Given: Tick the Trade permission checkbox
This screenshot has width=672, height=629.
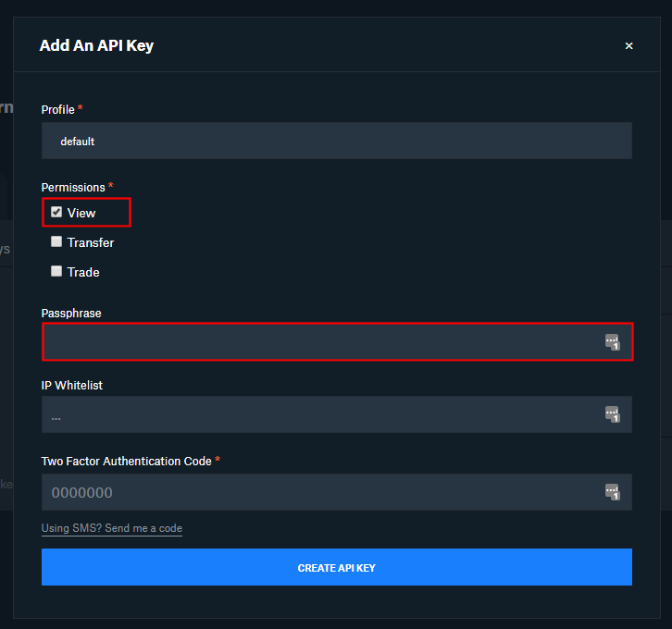Looking at the screenshot, I should pos(56,272).
